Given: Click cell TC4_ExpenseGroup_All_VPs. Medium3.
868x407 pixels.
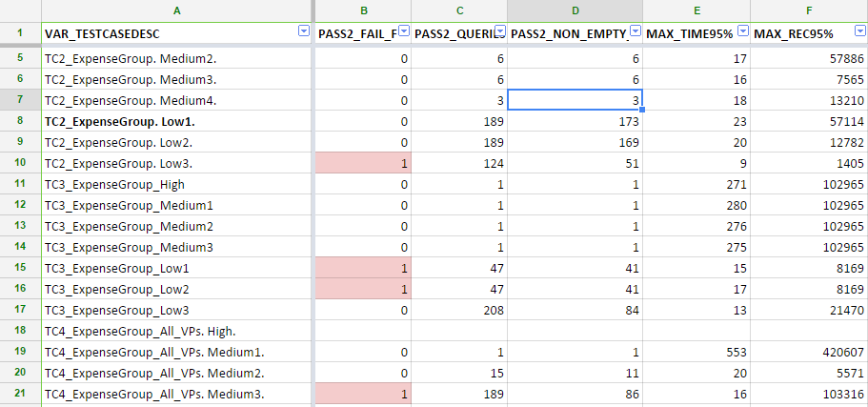Looking at the screenshot, I should pos(177,395).
